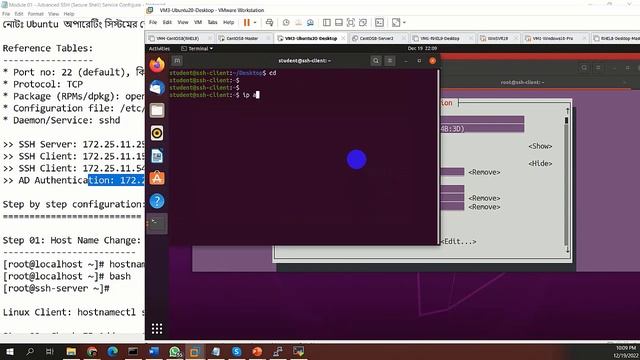Open Notepad File menu

point(6,14)
